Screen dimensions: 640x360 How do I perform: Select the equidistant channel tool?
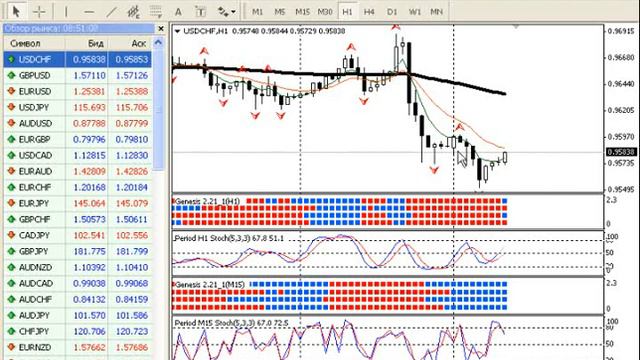133,12
